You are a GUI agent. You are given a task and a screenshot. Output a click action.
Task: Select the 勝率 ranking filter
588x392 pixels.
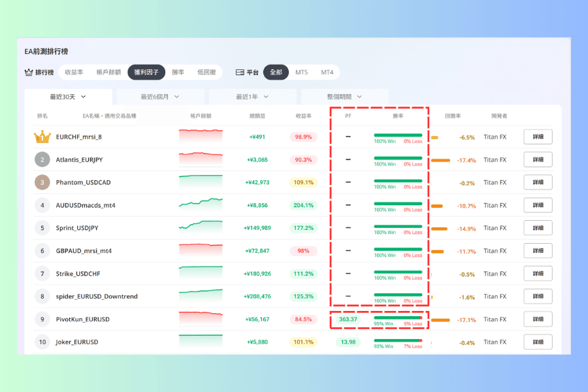pyautogui.click(x=178, y=72)
